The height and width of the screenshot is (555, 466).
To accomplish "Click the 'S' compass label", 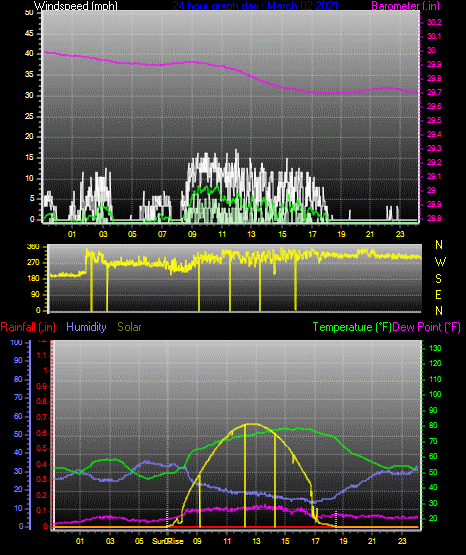I will (438, 279).
